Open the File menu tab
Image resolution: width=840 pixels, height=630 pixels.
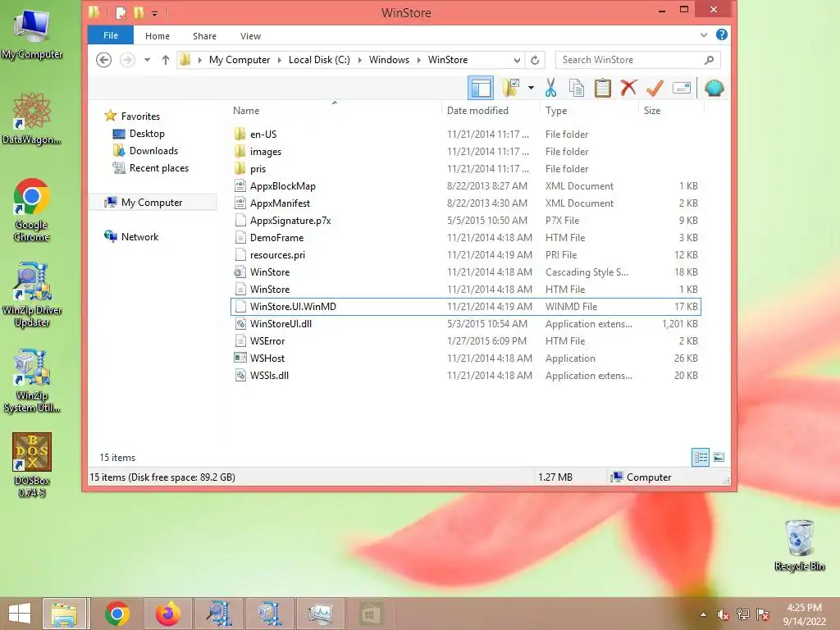click(x=111, y=35)
